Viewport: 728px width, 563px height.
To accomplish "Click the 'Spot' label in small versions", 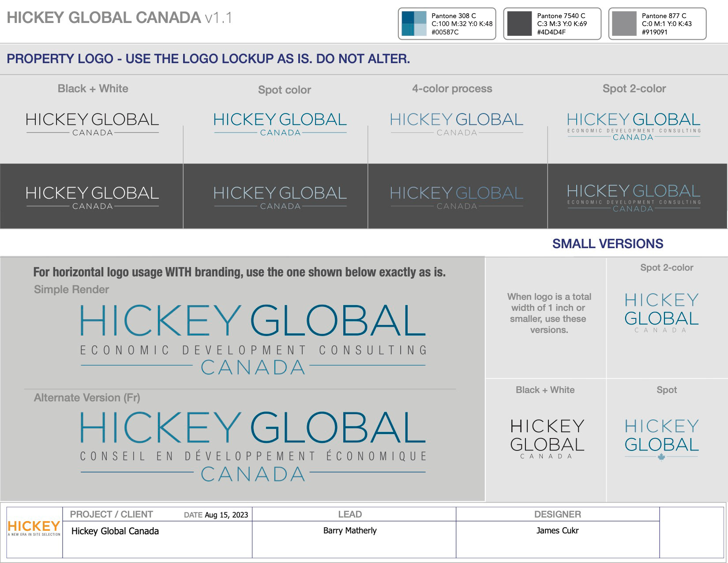I will click(x=667, y=390).
